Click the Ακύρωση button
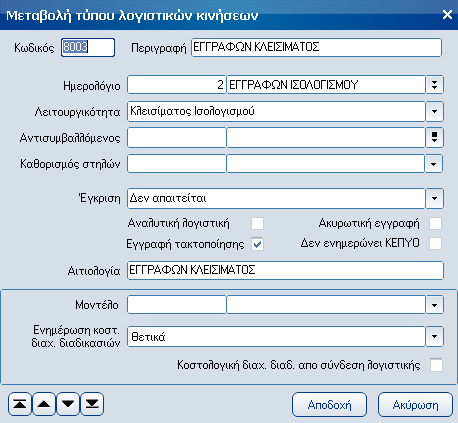 (x=415, y=405)
